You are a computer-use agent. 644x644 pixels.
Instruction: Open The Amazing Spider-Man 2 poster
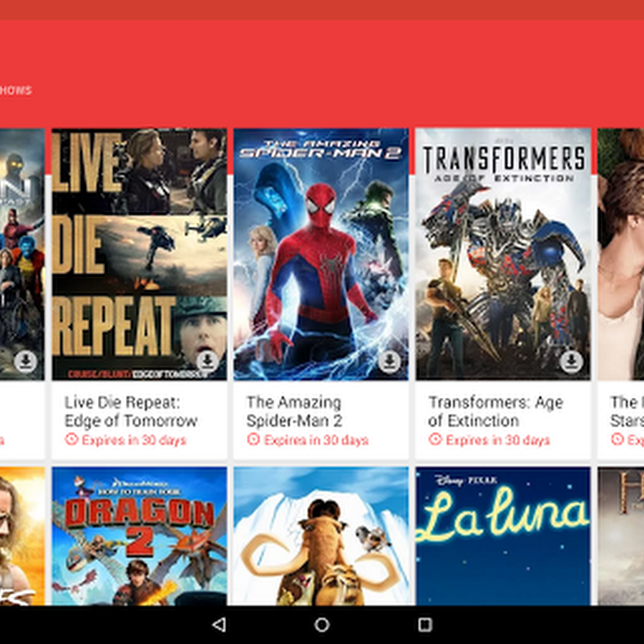tap(321, 254)
